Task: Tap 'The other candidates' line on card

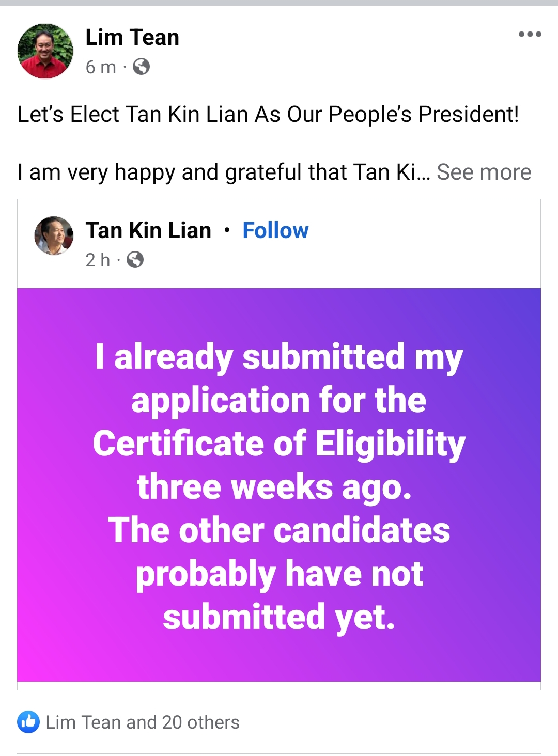Action: (x=279, y=531)
